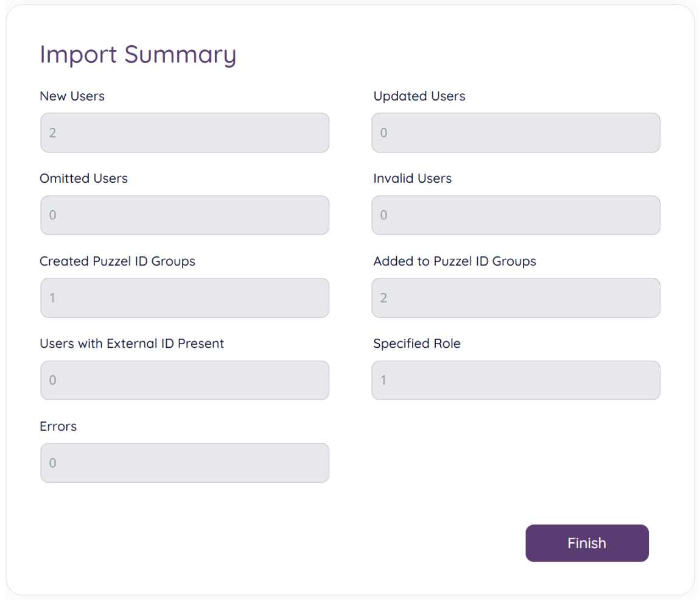Select the New Users field
This screenshot has height=600, width=700.
184,132
